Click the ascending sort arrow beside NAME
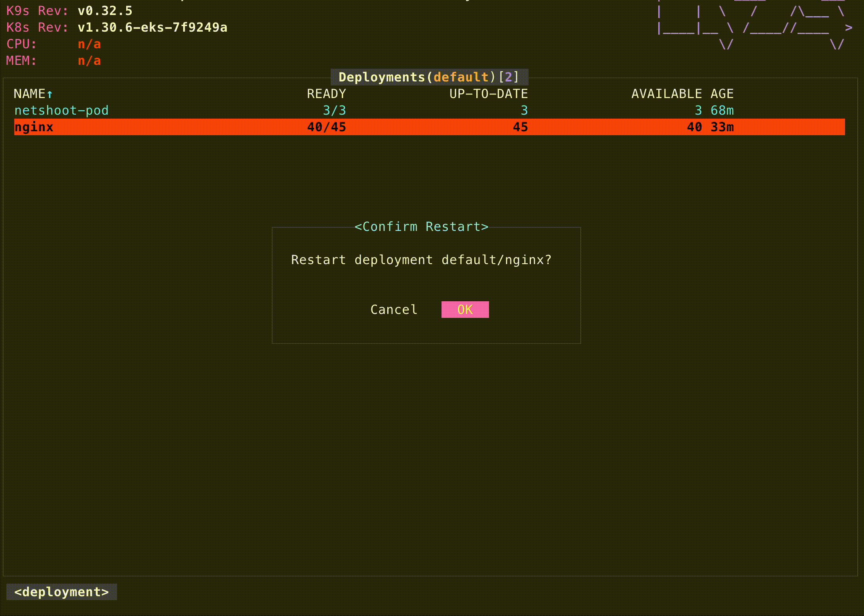The image size is (864, 616). click(x=50, y=94)
